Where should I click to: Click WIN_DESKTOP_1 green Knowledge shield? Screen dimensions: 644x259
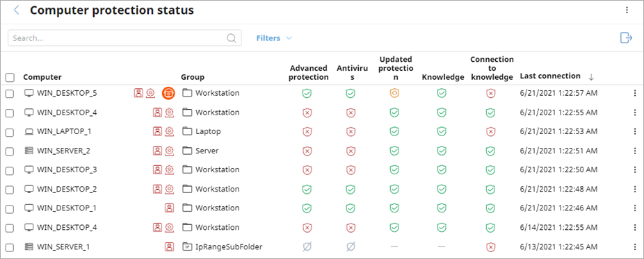pyautogui.click(x=442, y=208)
